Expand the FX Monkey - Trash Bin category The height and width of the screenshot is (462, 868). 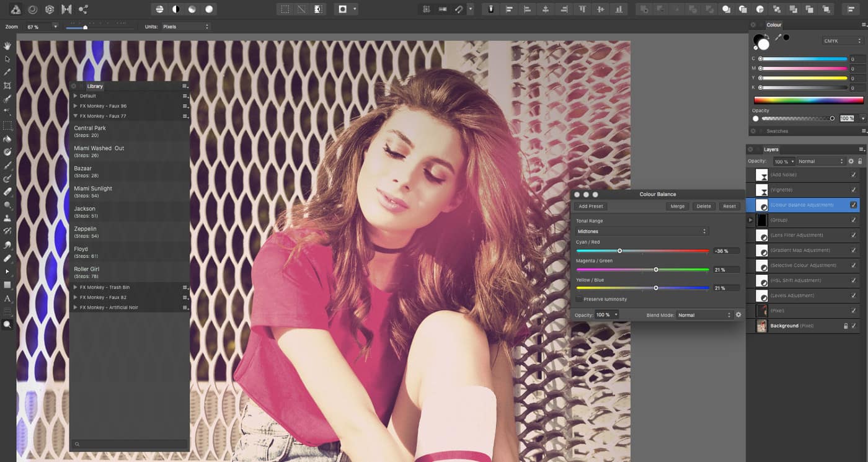pyautogui.click(x=74, y=288)
